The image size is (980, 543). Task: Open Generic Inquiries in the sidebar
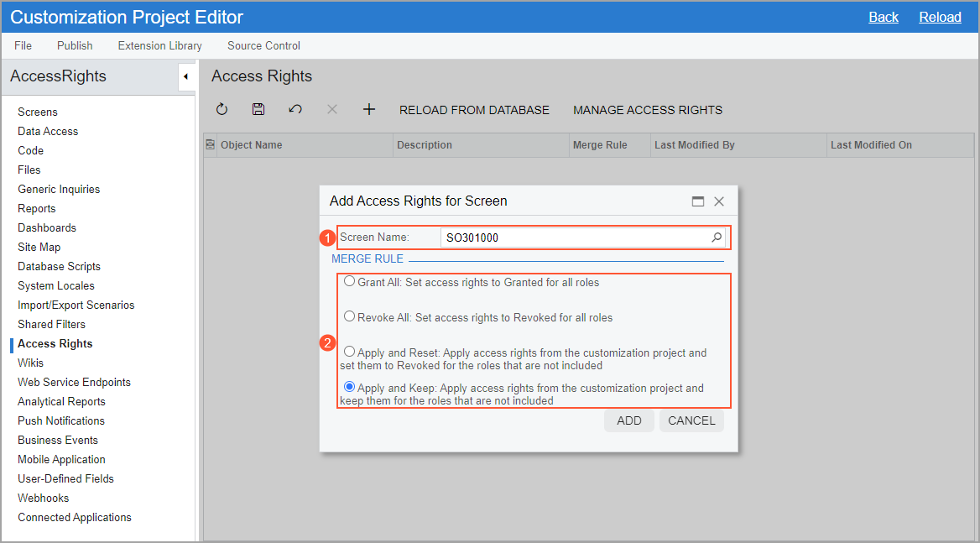(x=59, y=189)
